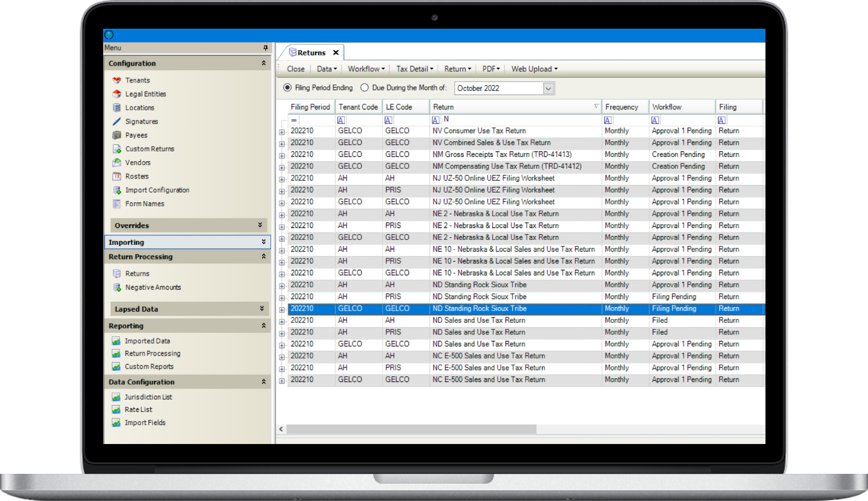The height and width of the screenshot is (501, 868).
Task: Click the Import Fields icon
Action: tap(116, 422)
